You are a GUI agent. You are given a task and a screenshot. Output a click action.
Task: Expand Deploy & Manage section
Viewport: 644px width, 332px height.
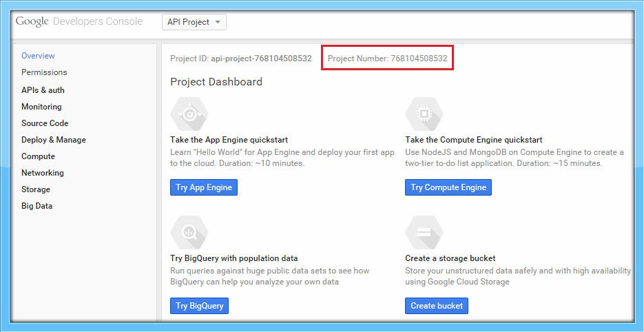[54, 140]
